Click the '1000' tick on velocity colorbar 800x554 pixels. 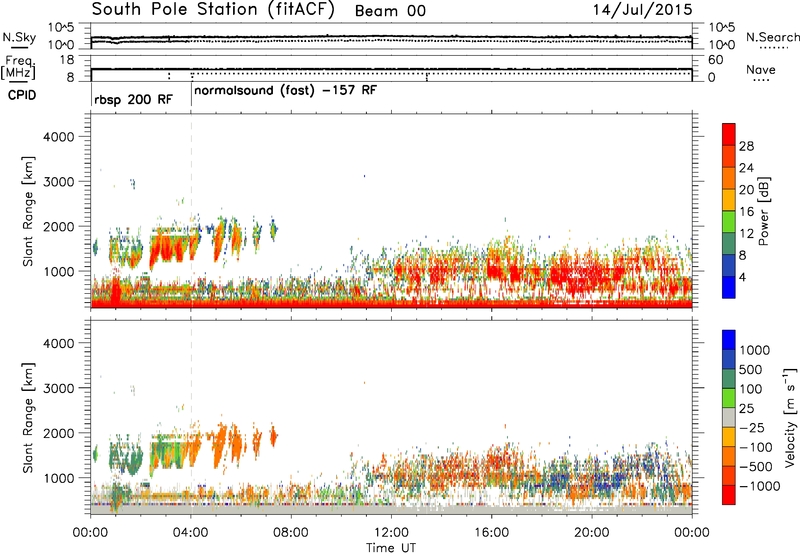coord(755,350)
